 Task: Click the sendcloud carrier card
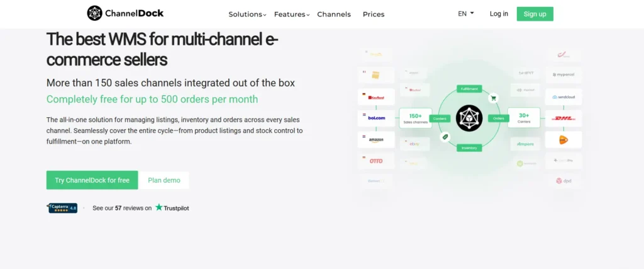[x=563, y=96]
